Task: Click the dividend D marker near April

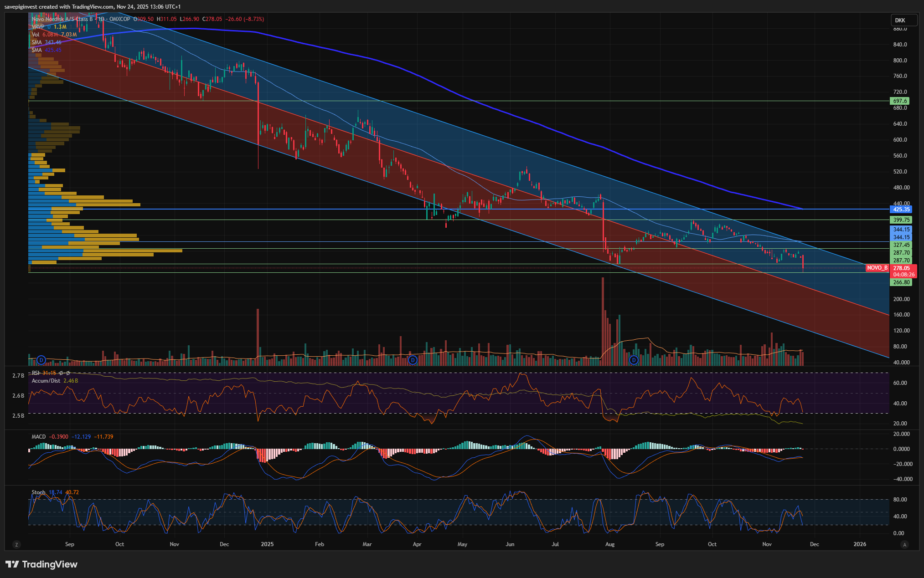Action: click(x=413, y=360)
